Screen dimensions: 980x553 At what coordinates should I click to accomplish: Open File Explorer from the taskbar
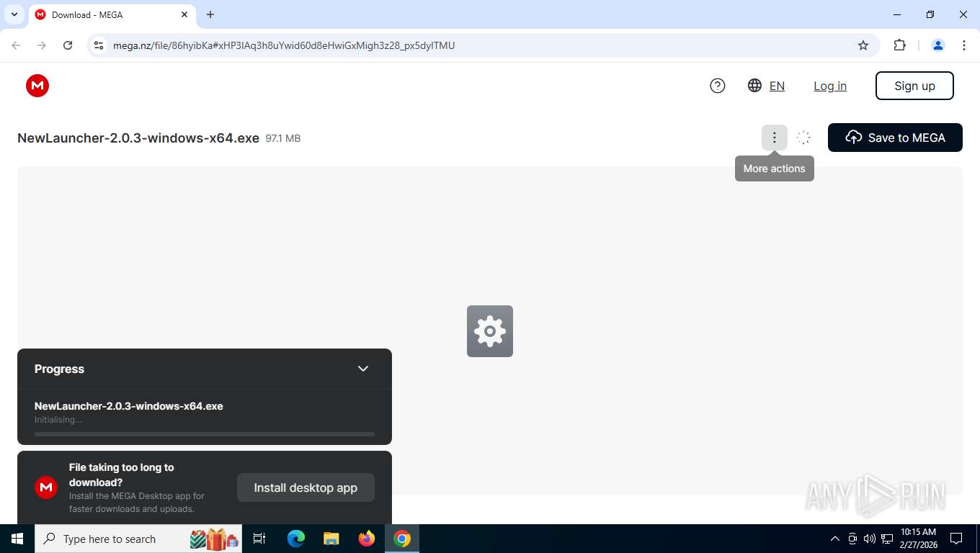click(331, 539)
